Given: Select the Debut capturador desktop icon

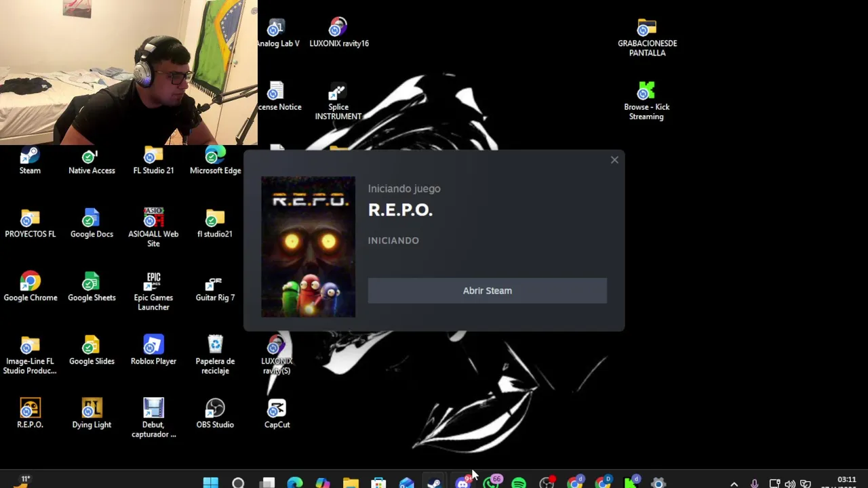Looking at the screenshot, I should (153, 419).
